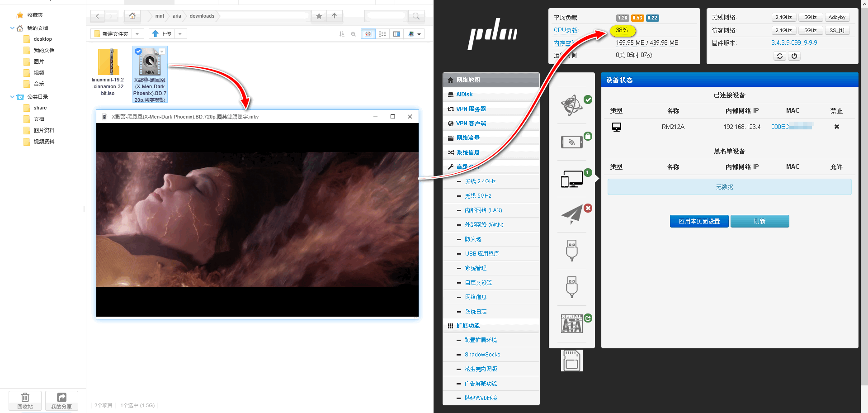Open VPN 服务器 menu item
The width and height of the screenshot is (868, 413).
(x=491, y=109)
